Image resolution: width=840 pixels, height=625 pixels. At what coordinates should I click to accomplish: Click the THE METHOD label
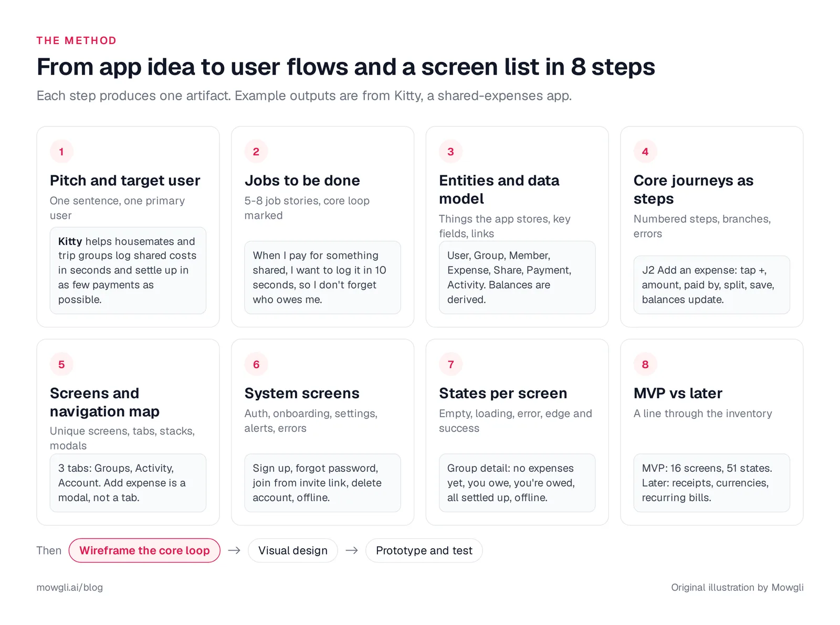(77, 40)
